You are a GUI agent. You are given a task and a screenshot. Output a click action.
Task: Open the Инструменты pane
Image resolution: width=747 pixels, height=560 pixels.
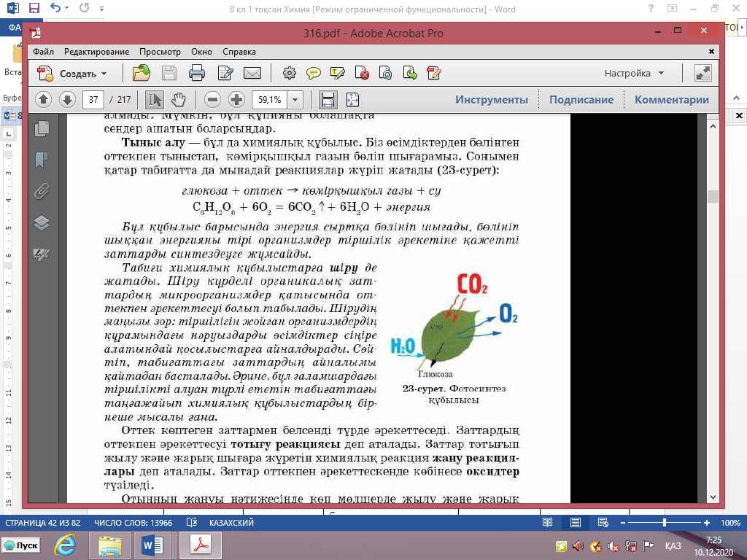click(491, 100)
